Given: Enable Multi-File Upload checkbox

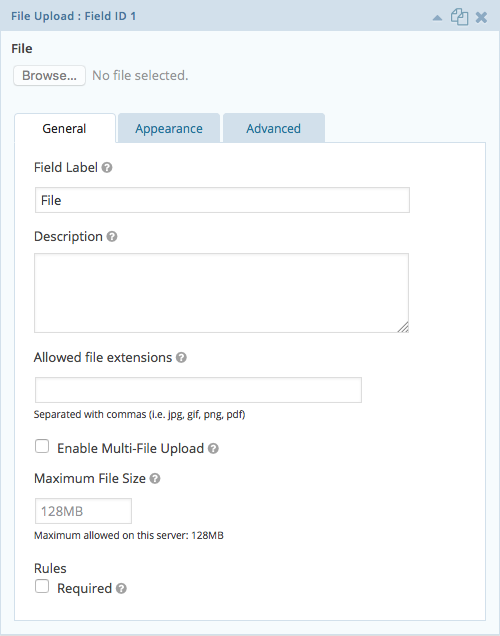Looking at the screenshot, I should click(x=42, y=446).
